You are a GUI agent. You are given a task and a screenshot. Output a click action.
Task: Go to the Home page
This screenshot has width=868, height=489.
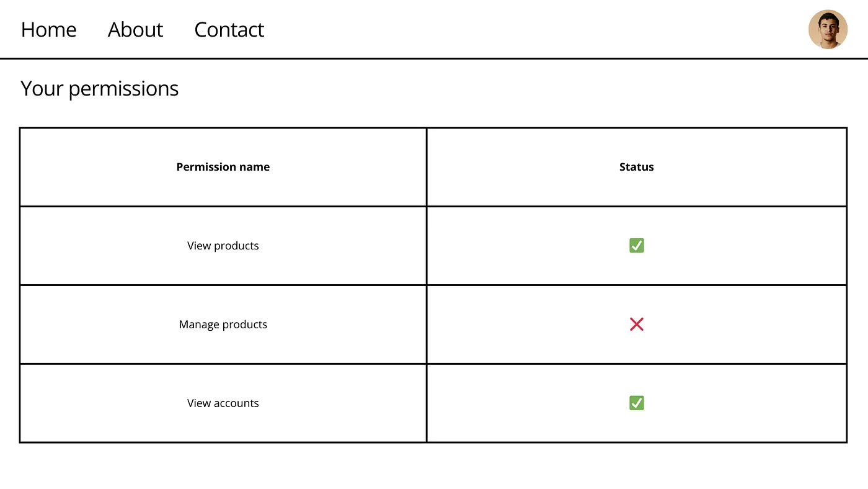click(x=48, y=29)
